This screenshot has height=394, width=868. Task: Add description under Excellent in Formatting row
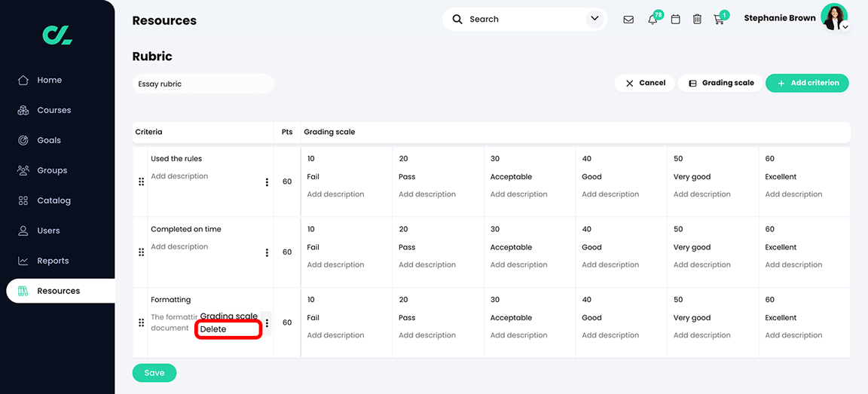pyautogui.click(x=794, y=335)
